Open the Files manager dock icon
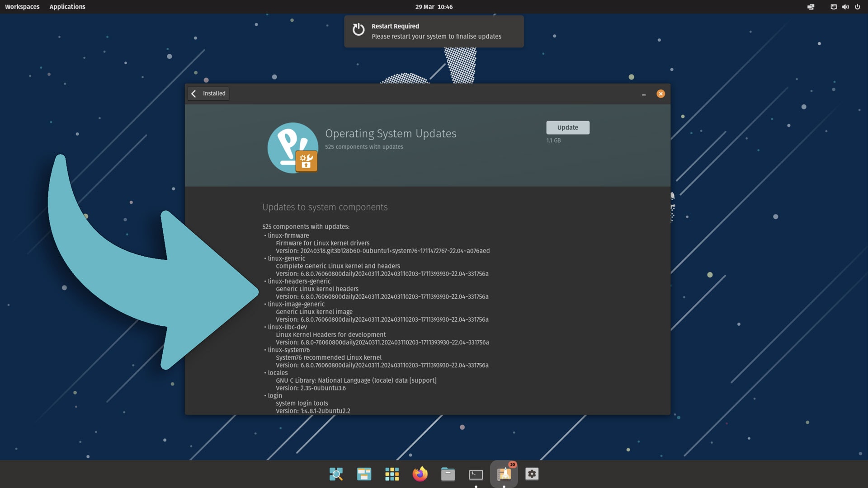868x488 pixels. 448,474
